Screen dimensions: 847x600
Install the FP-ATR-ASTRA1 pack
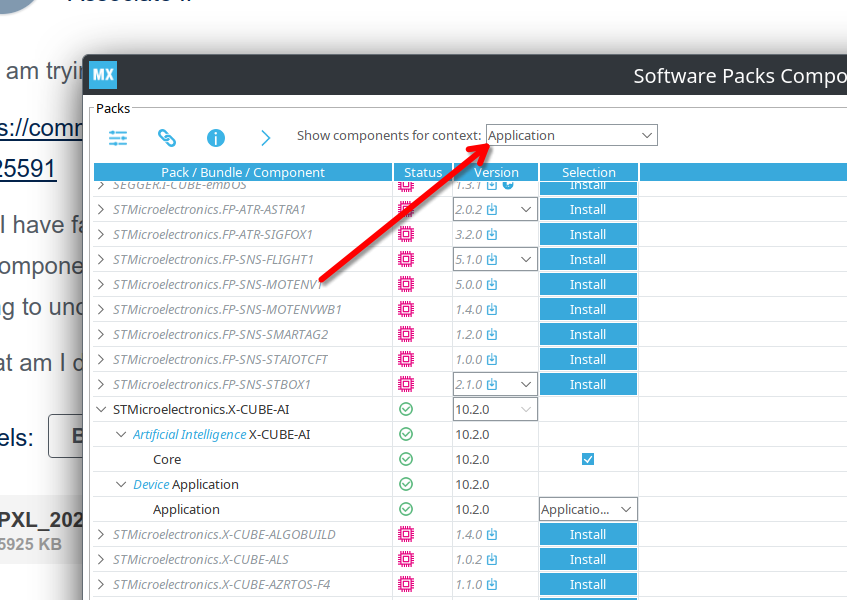click(x=588, y=209)
